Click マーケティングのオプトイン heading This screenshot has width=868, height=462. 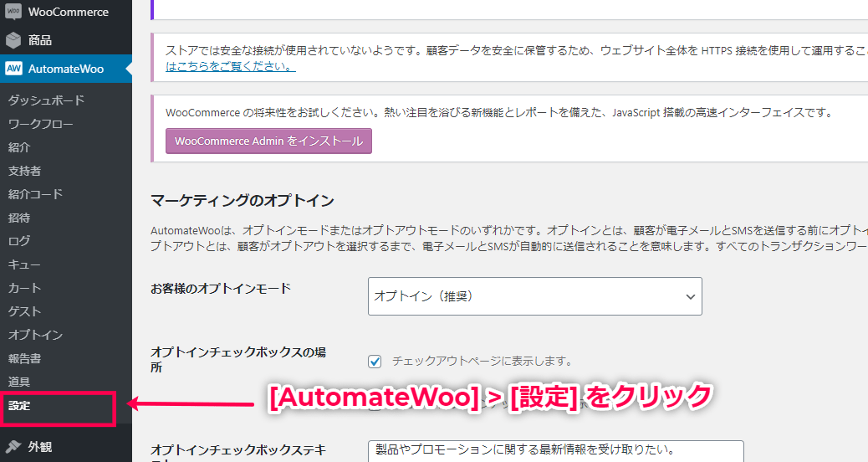(243, 200)
